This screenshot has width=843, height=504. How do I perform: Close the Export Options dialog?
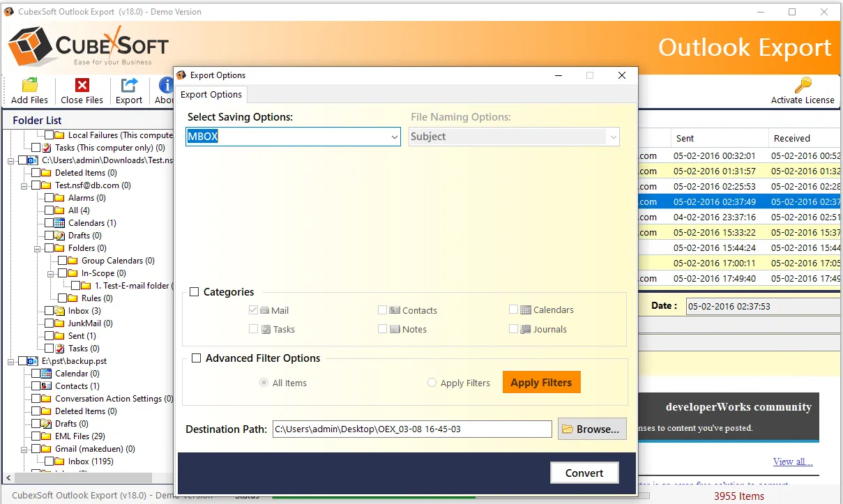click(622, 75)
